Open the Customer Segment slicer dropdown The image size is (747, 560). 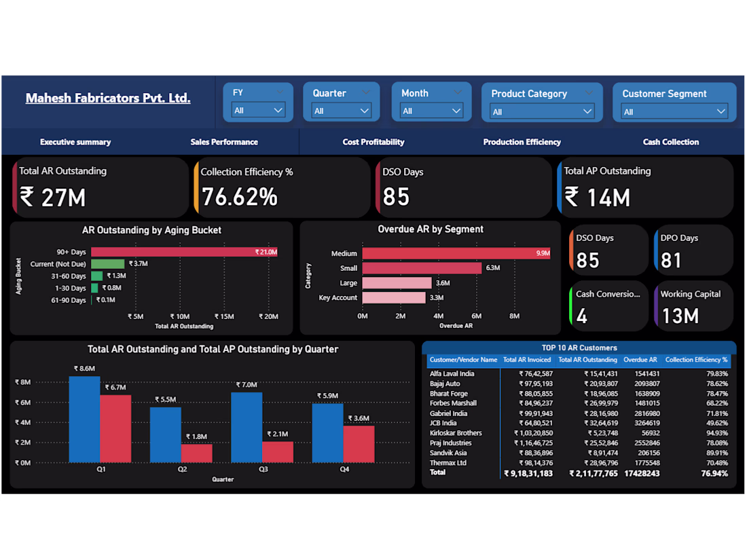coord(674,112)
